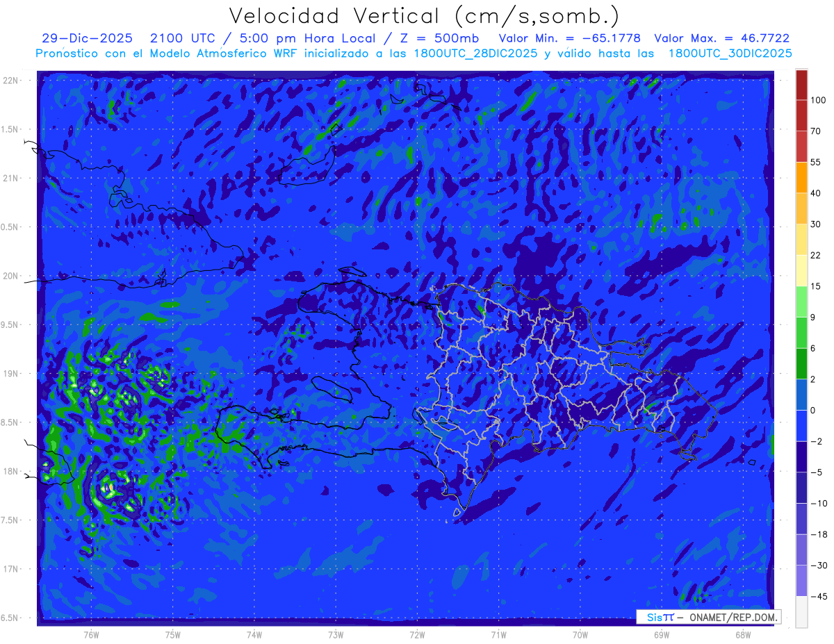Click the latitude label "22N"
Image resolution: width=834 pixels, height=644 pixels.
coord(10,81)
